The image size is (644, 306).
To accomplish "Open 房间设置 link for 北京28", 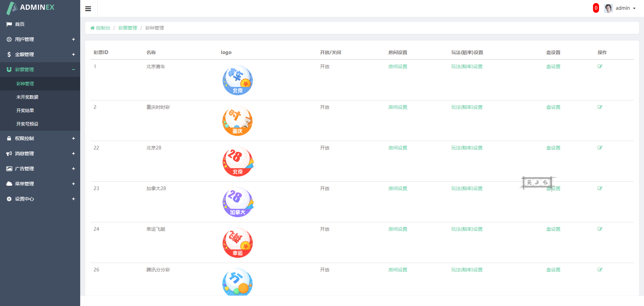I will pyautogui.click(x=398, y=148).
